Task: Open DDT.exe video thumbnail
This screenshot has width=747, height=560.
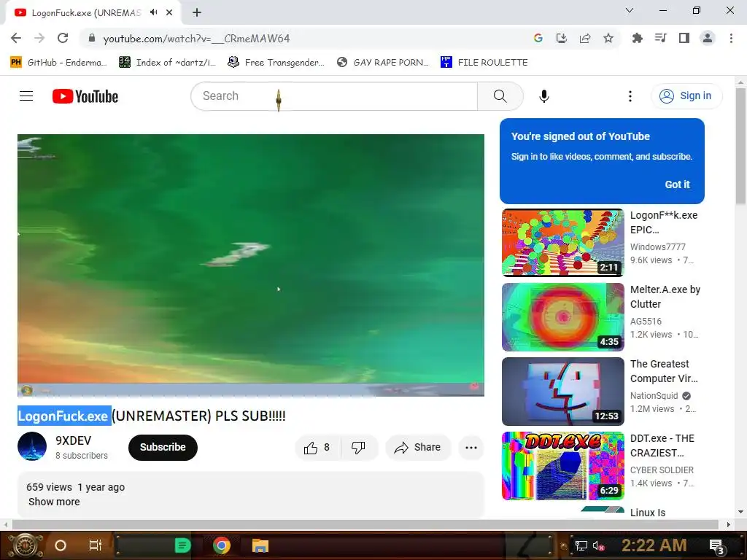Action: 562,466
